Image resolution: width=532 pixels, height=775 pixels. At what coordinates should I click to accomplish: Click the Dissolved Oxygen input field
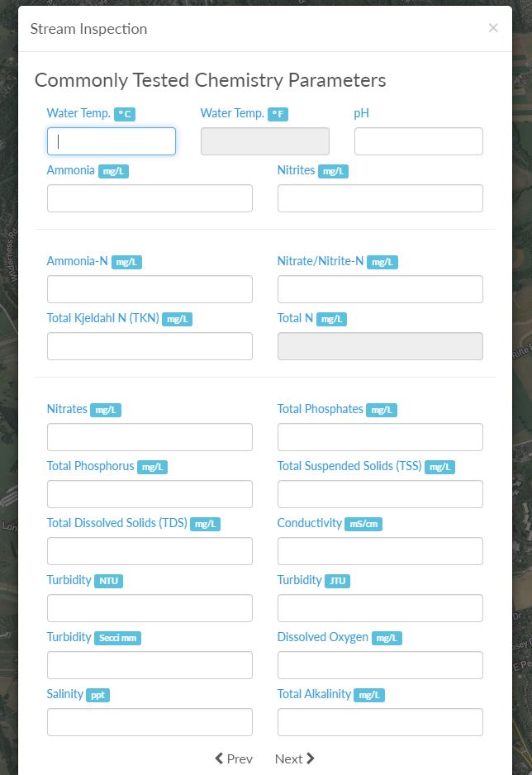click(x=380, y=665)
